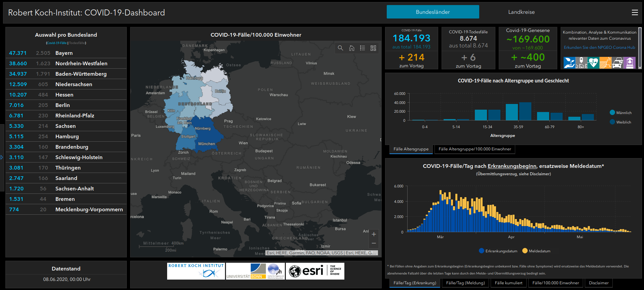Toggle the Weiblich legend series

point(620,122)
